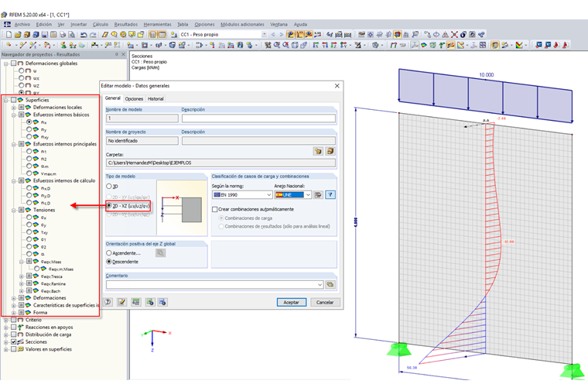Check Crear combinaciones automáticamente
588x391 pixels.
tap(215, 209)
